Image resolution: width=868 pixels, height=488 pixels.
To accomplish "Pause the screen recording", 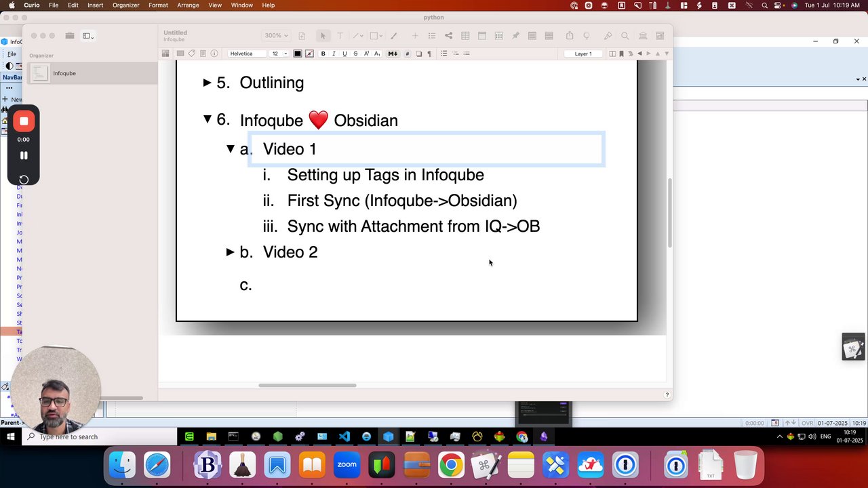I will tap(24, 155).
